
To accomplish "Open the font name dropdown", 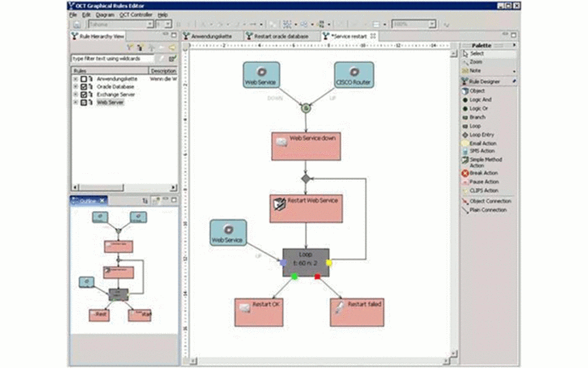I will (x=150, y=24).
